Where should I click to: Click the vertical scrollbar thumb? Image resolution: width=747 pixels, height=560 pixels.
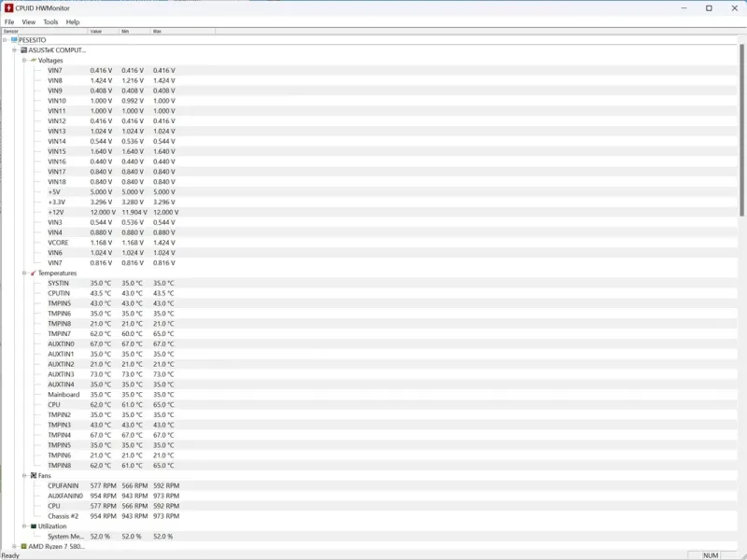click(741, 130)
